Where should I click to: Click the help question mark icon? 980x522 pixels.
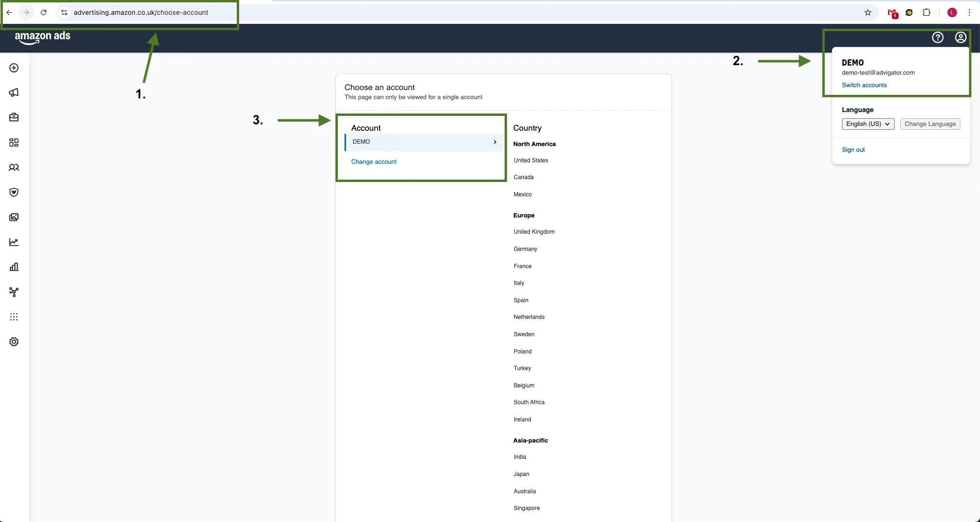(x=938, y=37)
